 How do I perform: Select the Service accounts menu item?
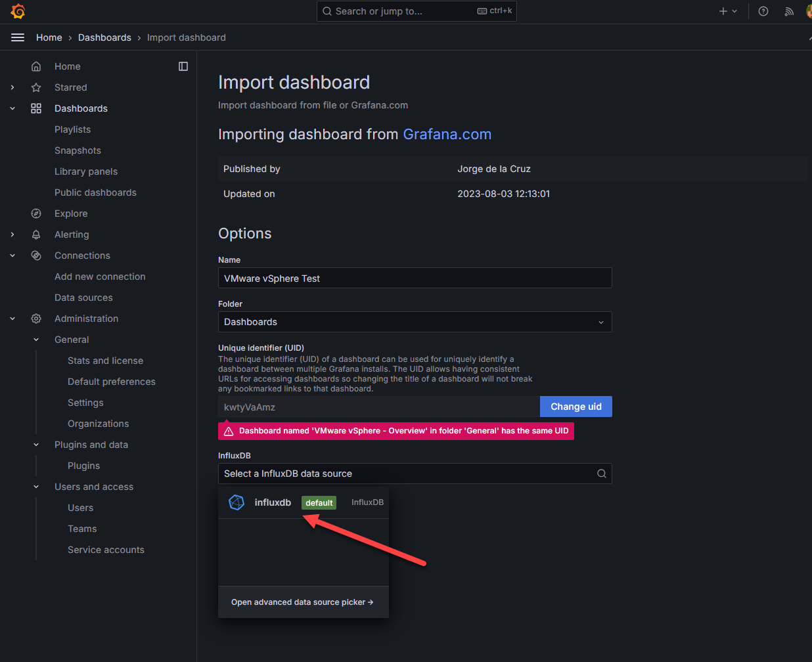106,550
